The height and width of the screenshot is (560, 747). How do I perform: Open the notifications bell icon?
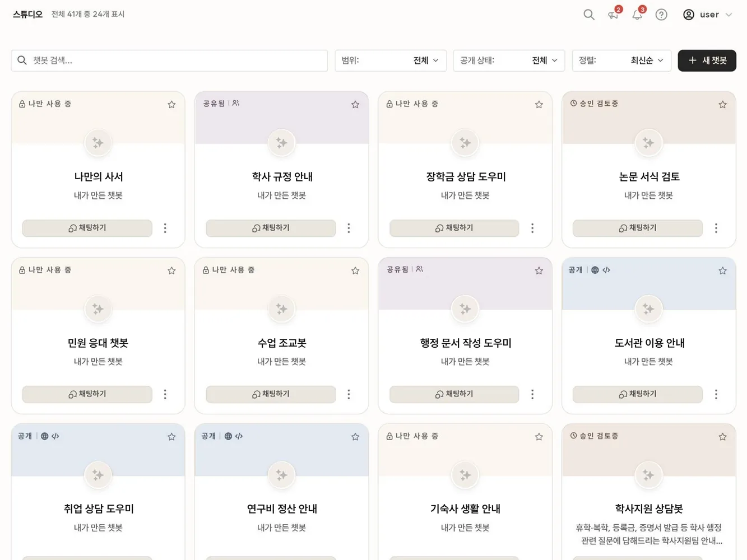[637, 15]
